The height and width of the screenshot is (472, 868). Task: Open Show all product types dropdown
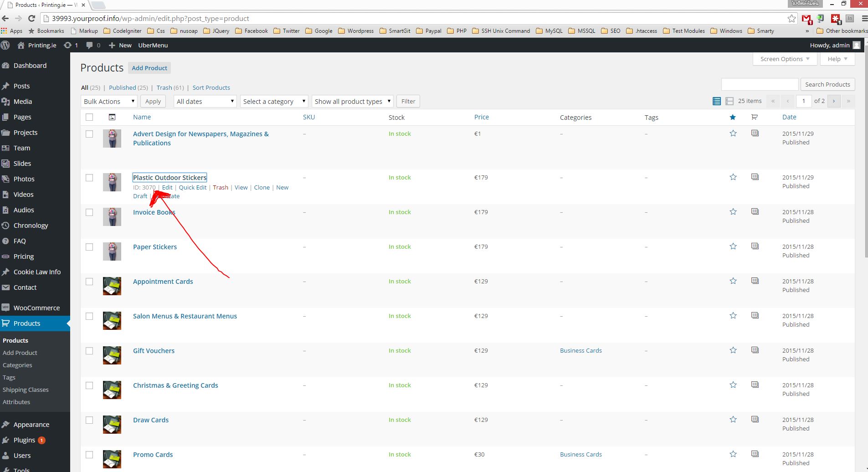(353, 101)
